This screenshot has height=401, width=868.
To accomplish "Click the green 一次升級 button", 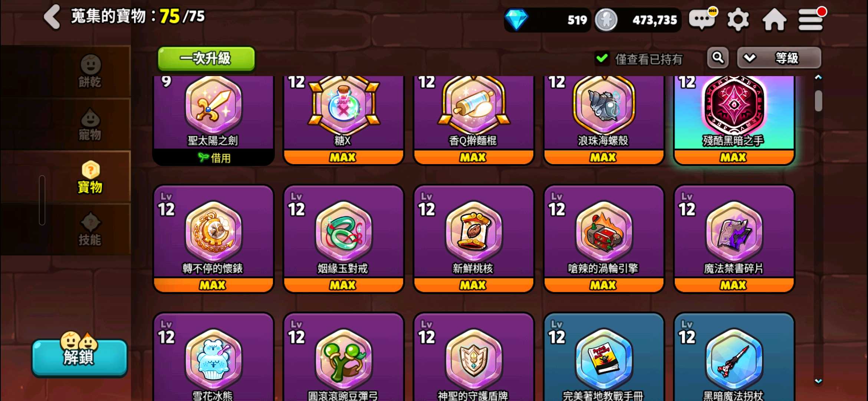I will tap(206, 58).
